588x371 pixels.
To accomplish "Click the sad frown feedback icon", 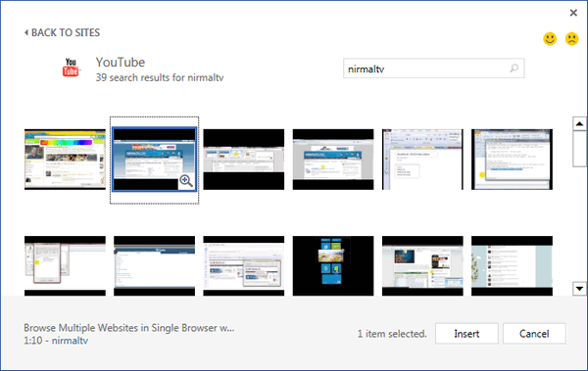I will coord(572,39).
